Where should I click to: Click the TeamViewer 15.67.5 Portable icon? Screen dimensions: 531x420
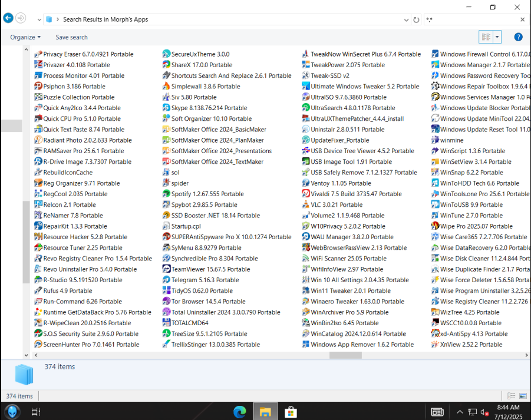coord(166,269)
